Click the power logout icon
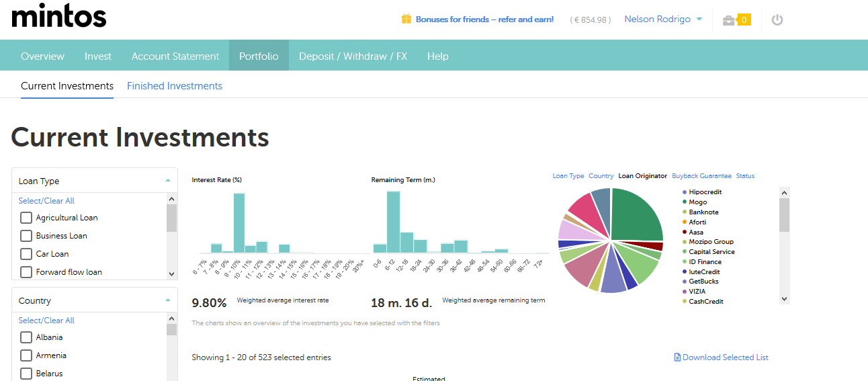The image size is (868, 381). point(777,20)
